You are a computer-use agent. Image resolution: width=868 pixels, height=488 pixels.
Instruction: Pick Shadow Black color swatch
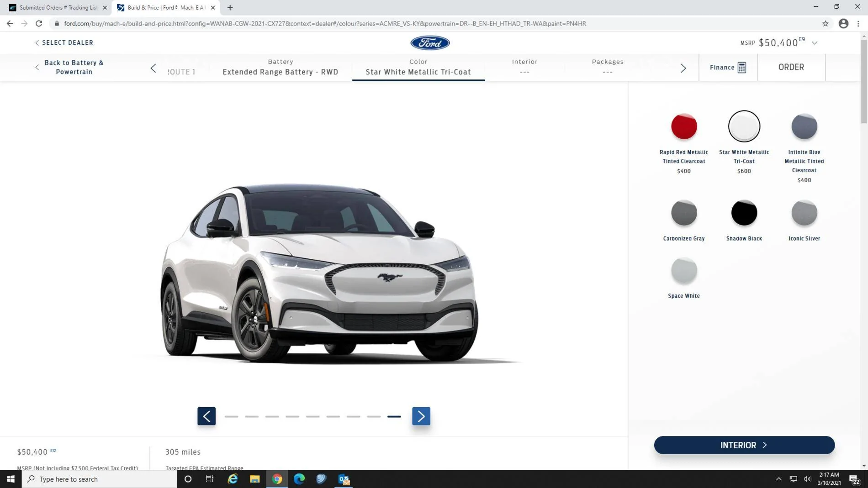744,213
